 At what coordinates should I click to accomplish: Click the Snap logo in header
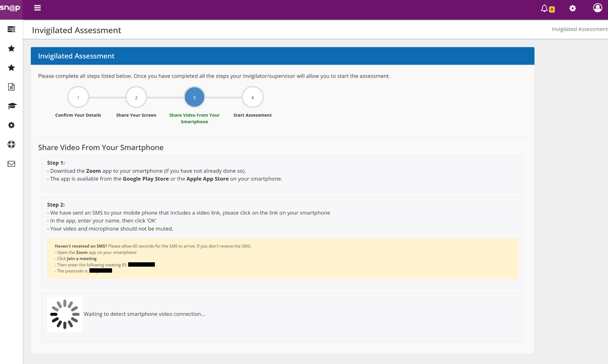click(x=10, y=8)
